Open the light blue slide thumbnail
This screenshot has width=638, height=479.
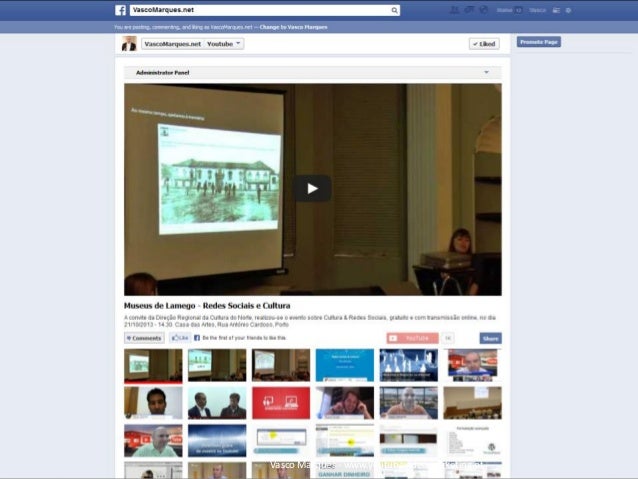[x=345, y=365]
